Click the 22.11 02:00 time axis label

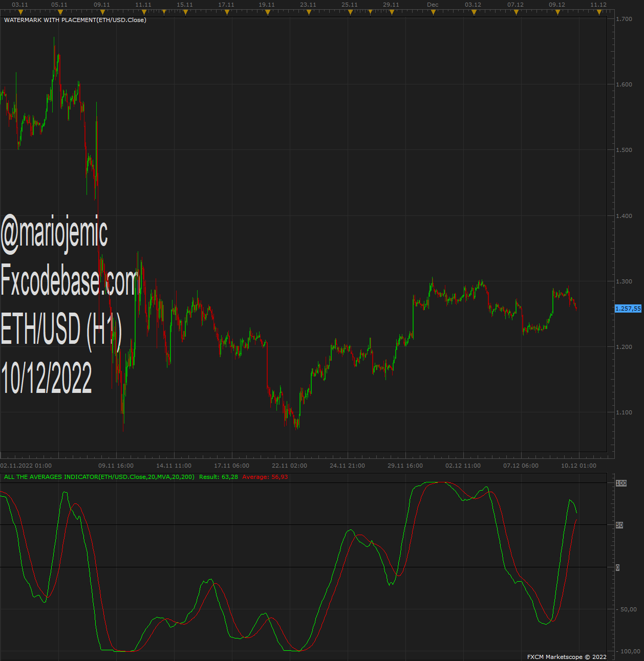coord(290,466)
